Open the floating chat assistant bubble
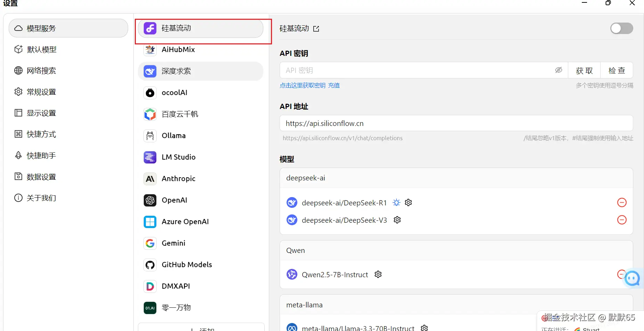The image size is (644, 331). click(x=632, y=278)
